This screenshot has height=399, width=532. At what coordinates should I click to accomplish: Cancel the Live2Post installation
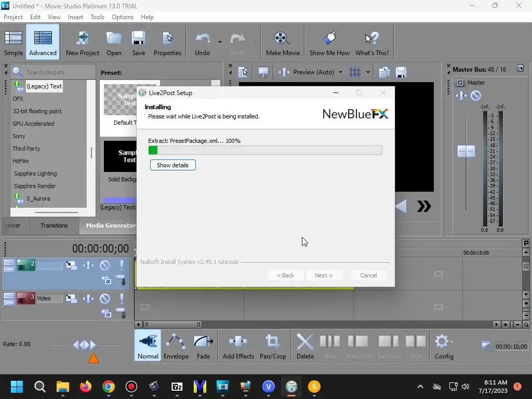[368, 275]
